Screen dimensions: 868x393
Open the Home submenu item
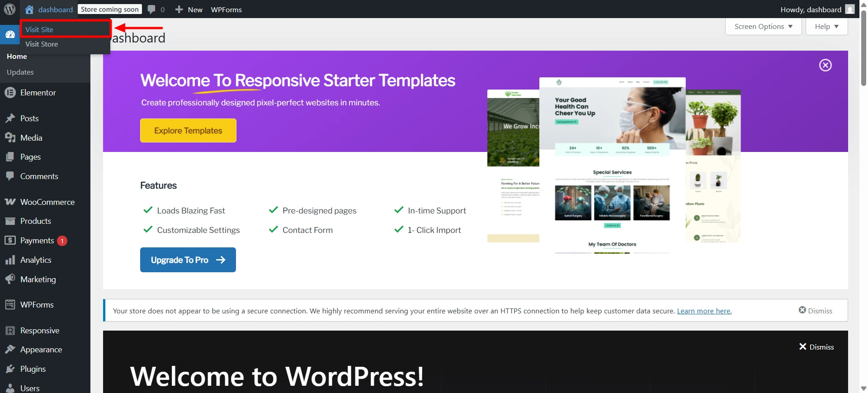click(17, 57)
